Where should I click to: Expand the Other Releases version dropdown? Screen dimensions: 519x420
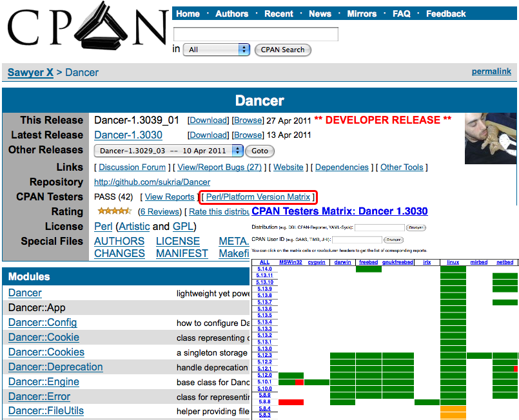pyautogui.click(x=169, y=151)
